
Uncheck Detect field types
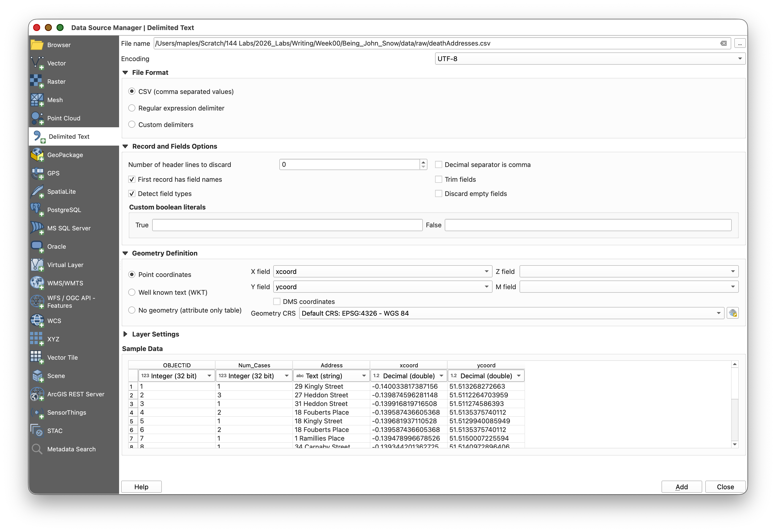pos(132,194)
